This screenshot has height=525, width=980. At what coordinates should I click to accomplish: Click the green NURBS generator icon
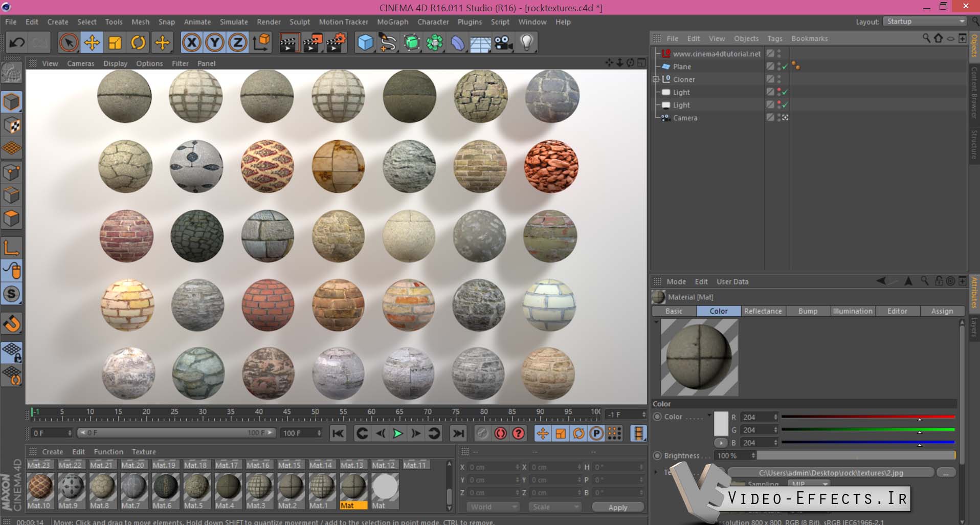pos(412,42)
